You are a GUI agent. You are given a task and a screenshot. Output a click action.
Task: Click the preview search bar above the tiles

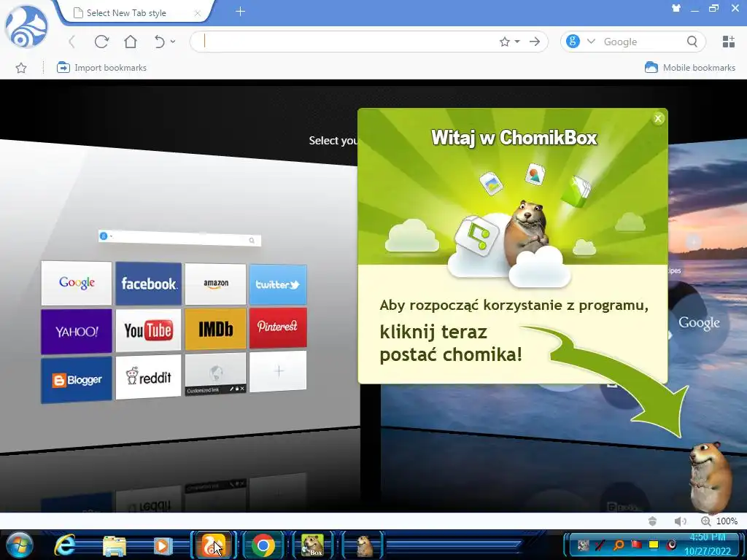pos(179,238)
